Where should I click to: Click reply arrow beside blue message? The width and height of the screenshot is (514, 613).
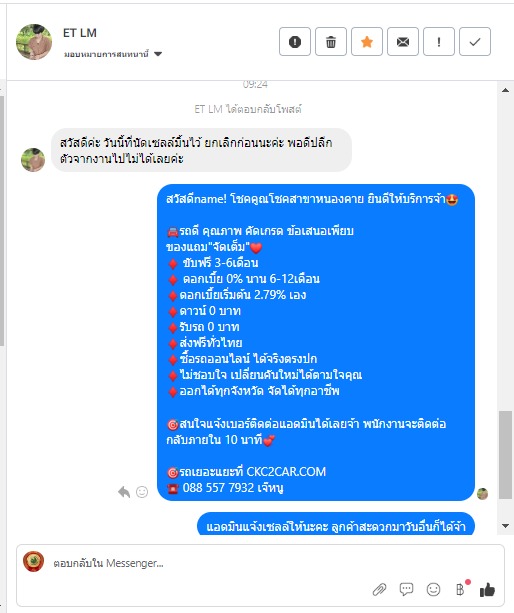(124, 491)
